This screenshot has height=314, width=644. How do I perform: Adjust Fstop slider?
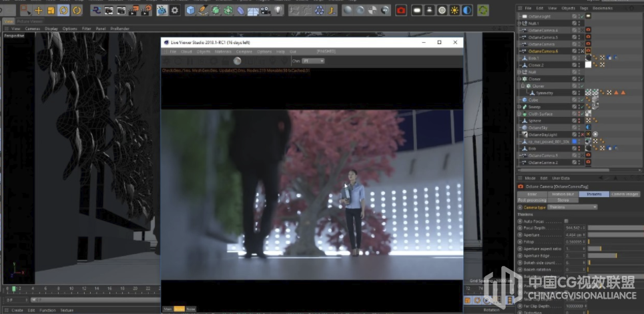pos(616,242)
